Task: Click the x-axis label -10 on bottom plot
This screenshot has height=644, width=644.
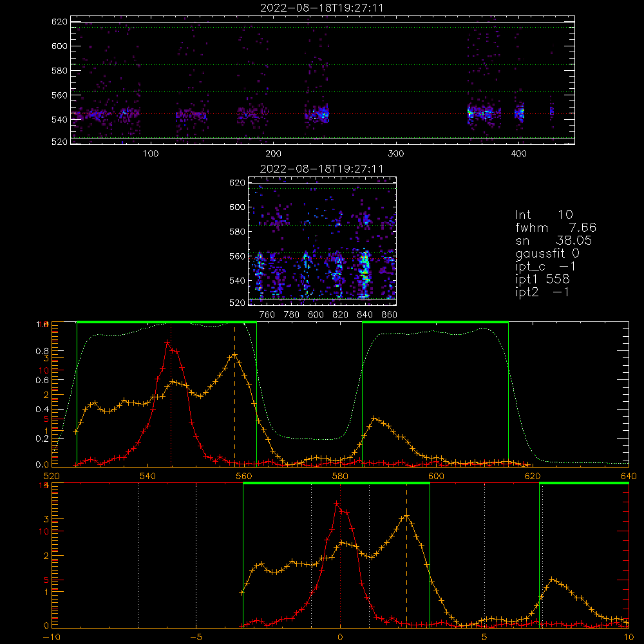Action: (52, 638)
